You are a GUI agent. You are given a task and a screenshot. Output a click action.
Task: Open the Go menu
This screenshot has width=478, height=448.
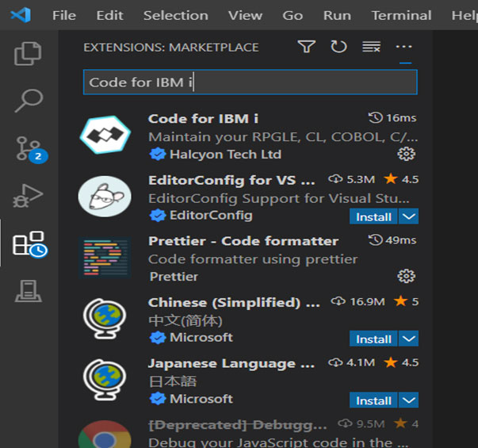[x=293, y=15]
